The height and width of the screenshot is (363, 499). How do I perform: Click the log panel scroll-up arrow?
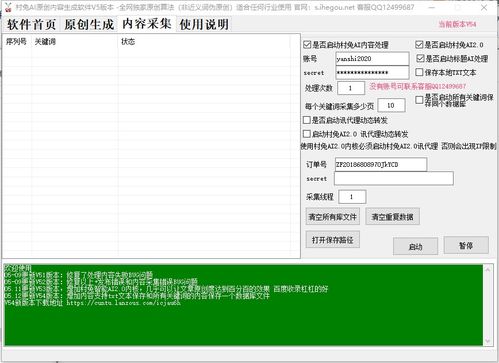point(488,269)
